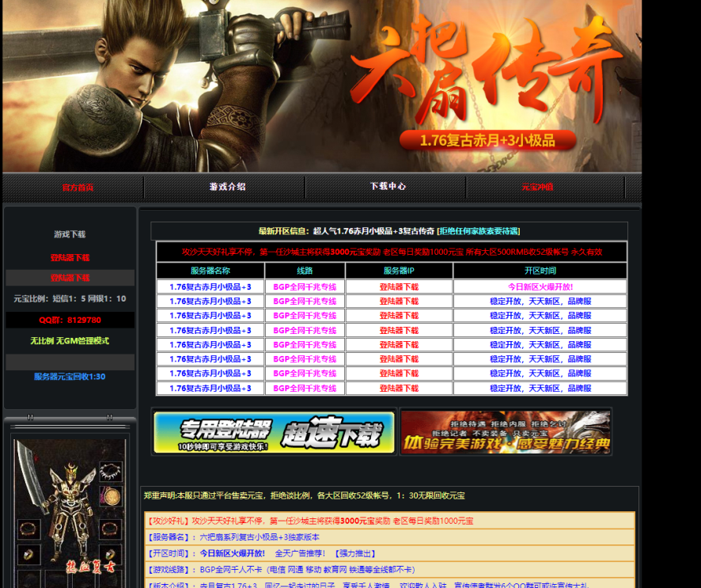This screenshot has height=588, width=701.
Task: Click the 服务器元宝回收1:30 link
Action: pos(70,377)
